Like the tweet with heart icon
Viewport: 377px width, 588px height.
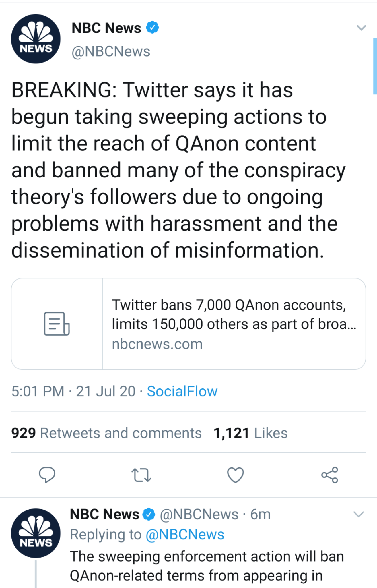tap(235, 475)
